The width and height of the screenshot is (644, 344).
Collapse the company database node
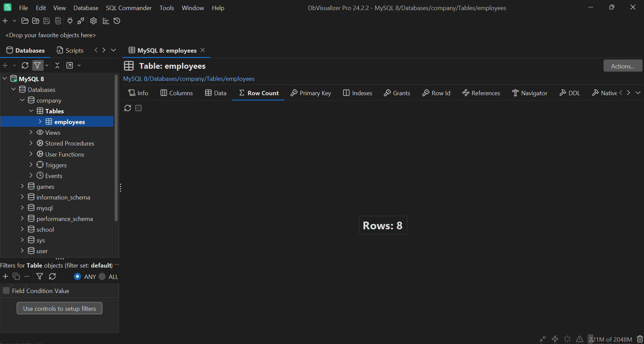(22, 100)
